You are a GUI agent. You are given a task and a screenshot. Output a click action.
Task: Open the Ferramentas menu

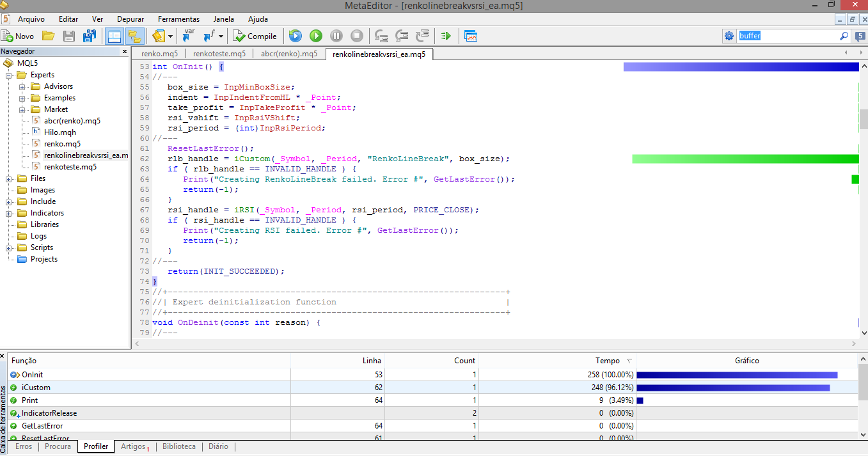pyautogui.click(x=178, y=19)
